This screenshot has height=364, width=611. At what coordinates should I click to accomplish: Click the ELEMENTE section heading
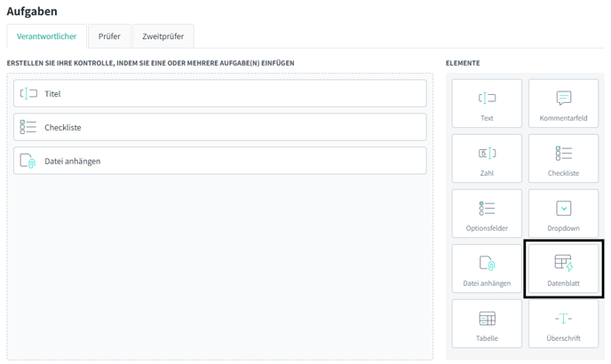[463, 63]
